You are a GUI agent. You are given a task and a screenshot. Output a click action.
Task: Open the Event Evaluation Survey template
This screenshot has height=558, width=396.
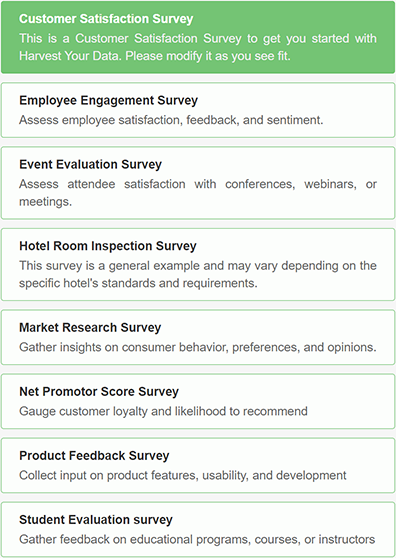click(198, 183)
